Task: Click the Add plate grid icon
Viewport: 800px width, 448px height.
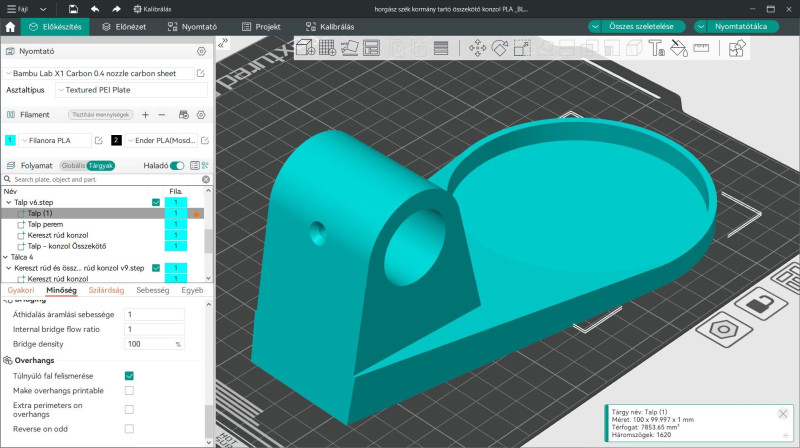Action: tap(327, 48)
